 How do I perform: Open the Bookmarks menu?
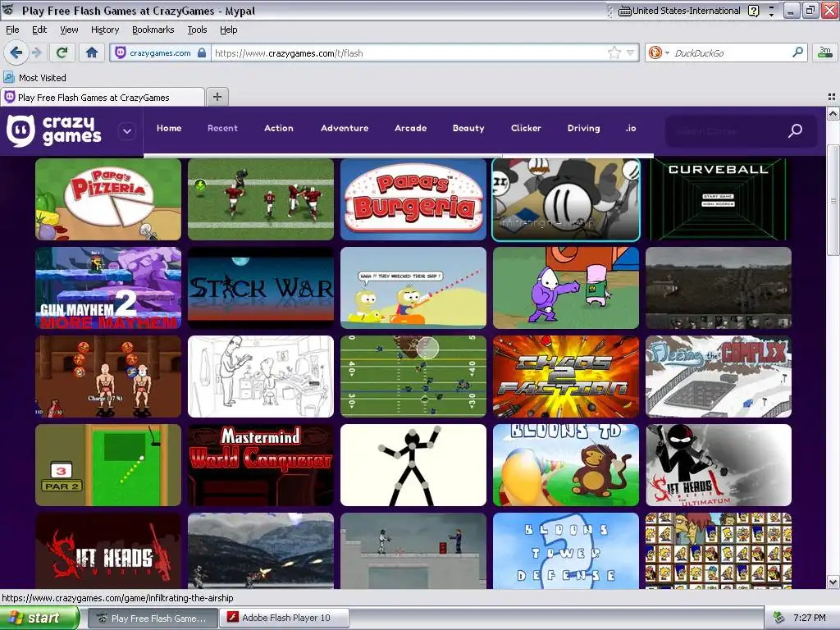click(x=153, y=30)
